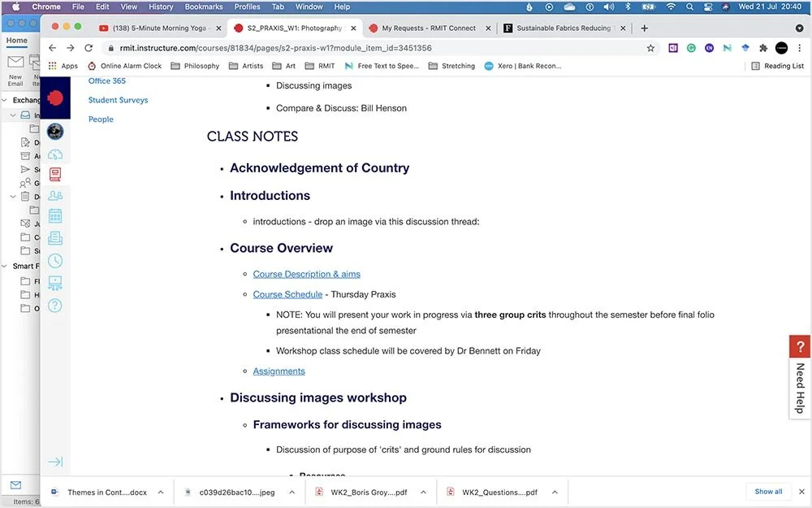Image resolution: width=812 pixels, height=508 pixels.
Task: Go back using the browser back arrow
Action: [x=52, y=48]
